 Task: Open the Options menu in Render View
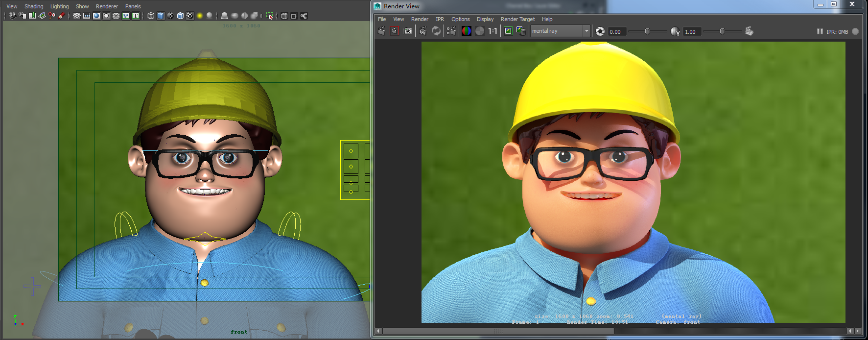click(460, 19)
